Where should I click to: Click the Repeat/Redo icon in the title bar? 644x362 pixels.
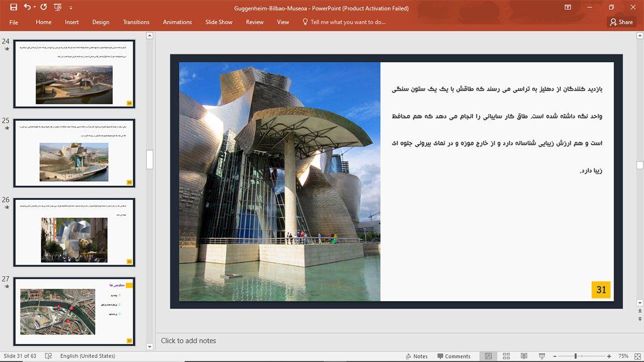44,7
